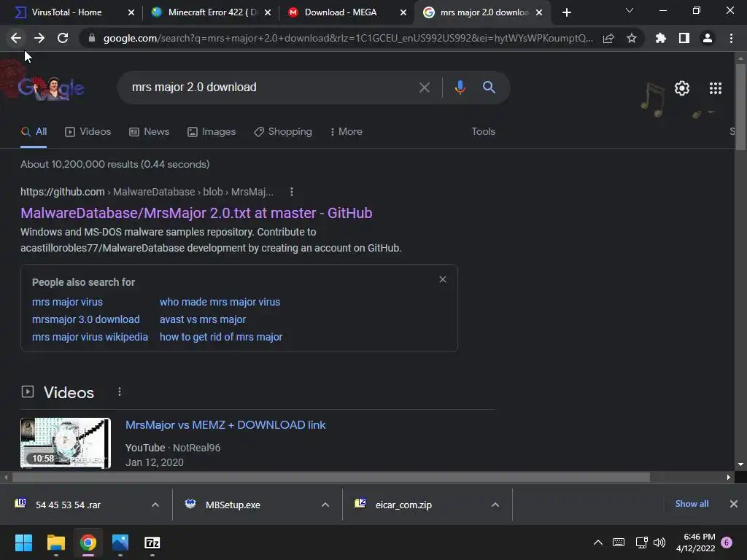The width and height of the screenshot is (747, 560).
Task: Open options for the GitHub result
Action: 292,192
